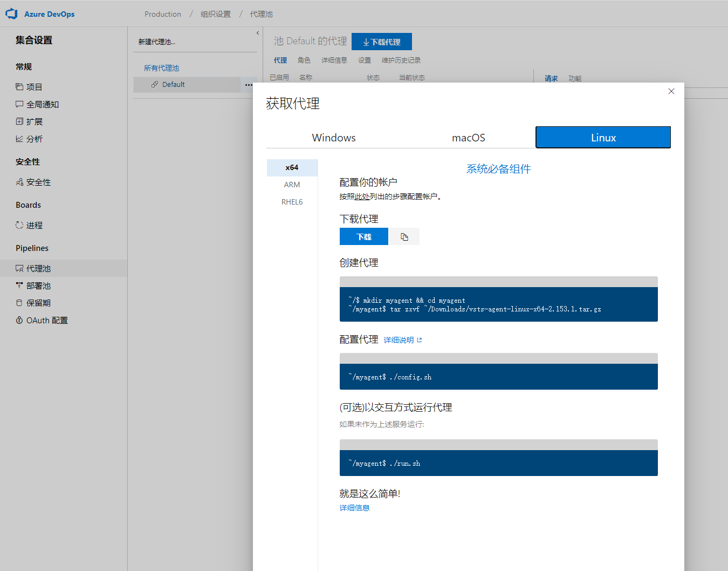Go to 组织设置 breadcrumb
The image size is (728, 571).
pos(216,14)
